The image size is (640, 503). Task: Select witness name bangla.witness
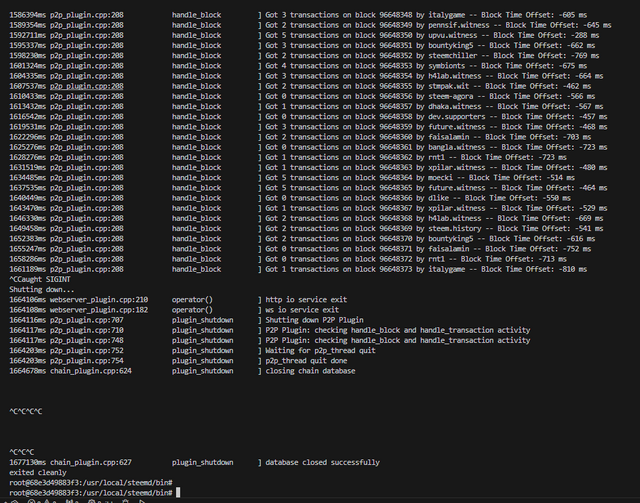[456, 147]
